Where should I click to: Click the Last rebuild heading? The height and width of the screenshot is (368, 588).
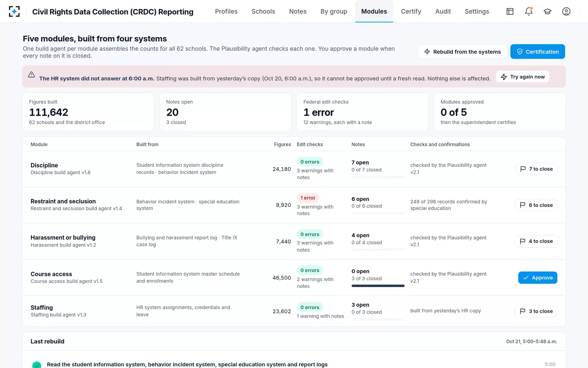[x=47, y=341]
